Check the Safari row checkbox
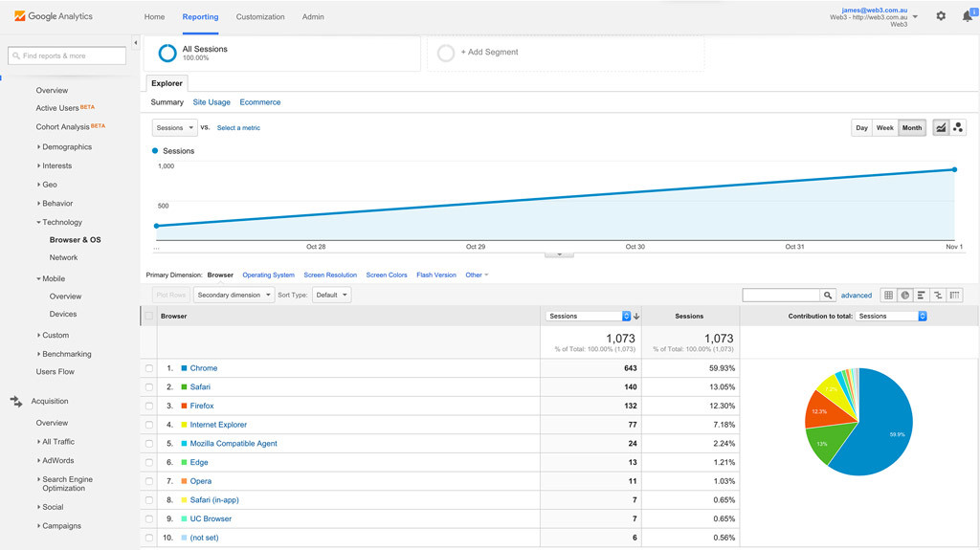This screenshot has width=980, height=550. tap(148, 386)
